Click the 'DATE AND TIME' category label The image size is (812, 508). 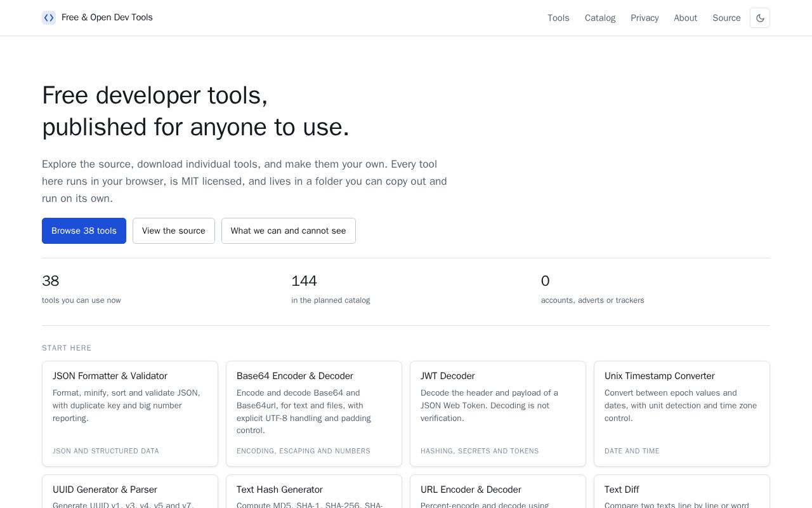632,451
